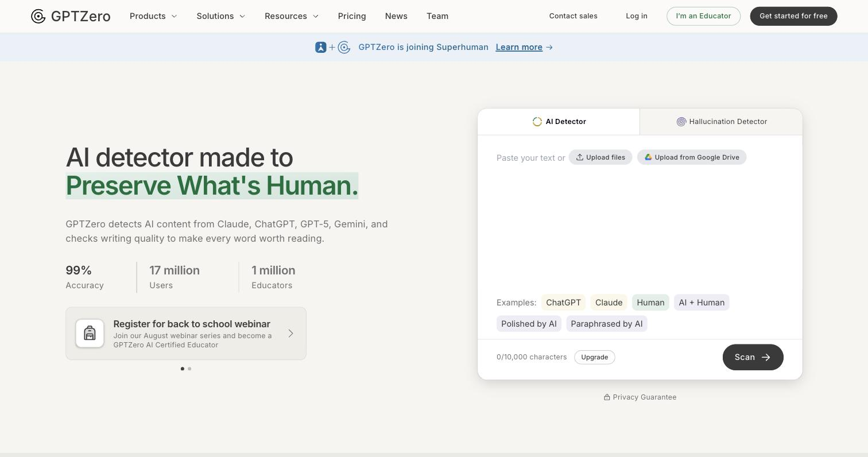Click the 0/10,000 characters counter

(532, 357)
